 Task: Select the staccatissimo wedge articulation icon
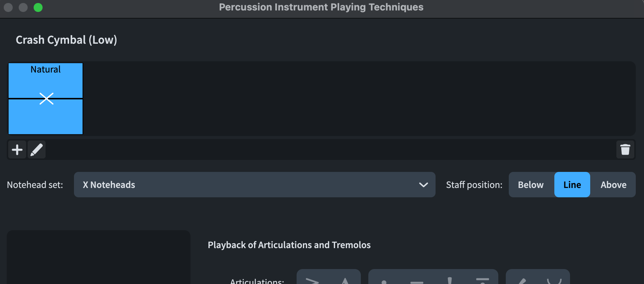(450, 280)
